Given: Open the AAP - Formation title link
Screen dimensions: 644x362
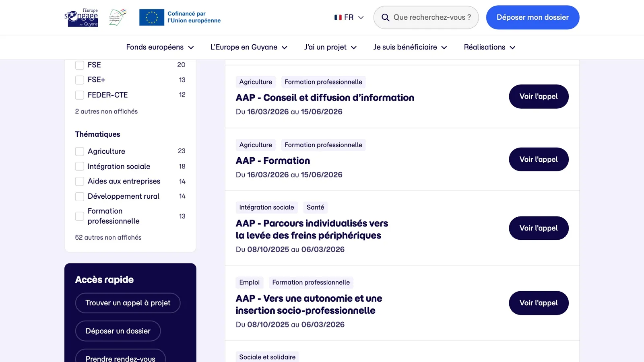Looking at the screenshot, I should 273,160.
